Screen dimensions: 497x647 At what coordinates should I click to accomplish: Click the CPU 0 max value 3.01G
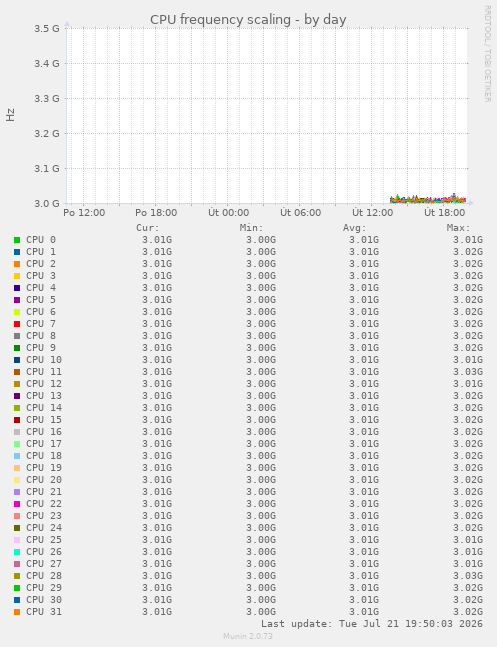pos(468,240)
